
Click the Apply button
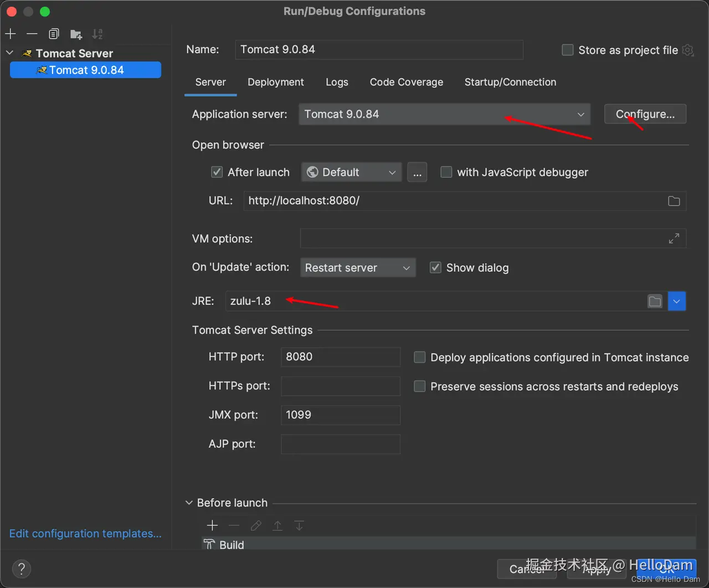pyautogui.click(x=597, y=569)
